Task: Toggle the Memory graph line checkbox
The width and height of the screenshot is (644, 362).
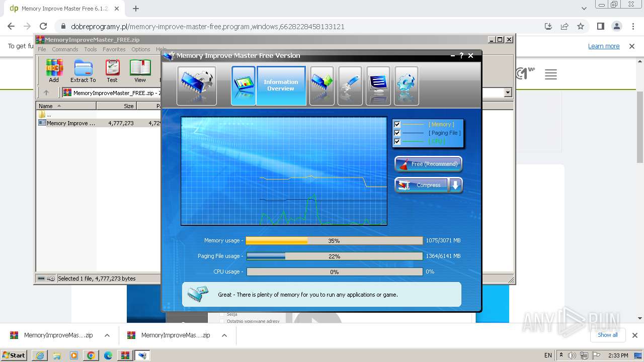Action: (x=397, y=124)
